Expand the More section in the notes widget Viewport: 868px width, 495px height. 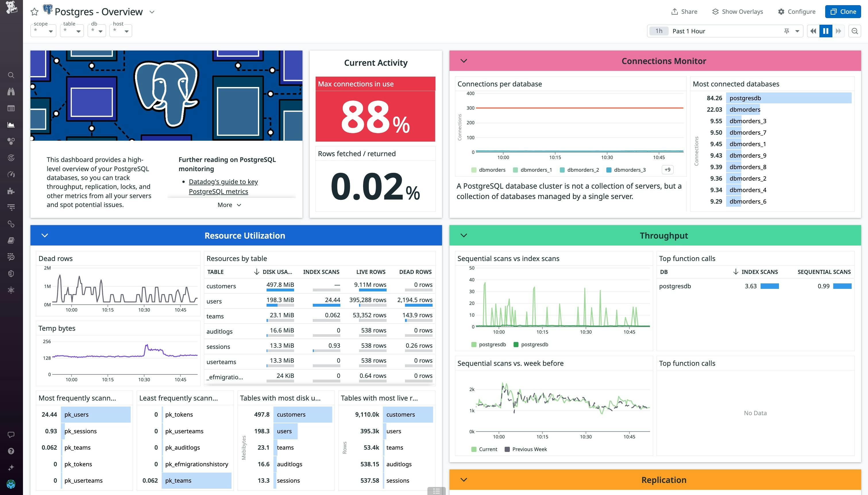tap(229, 205)
